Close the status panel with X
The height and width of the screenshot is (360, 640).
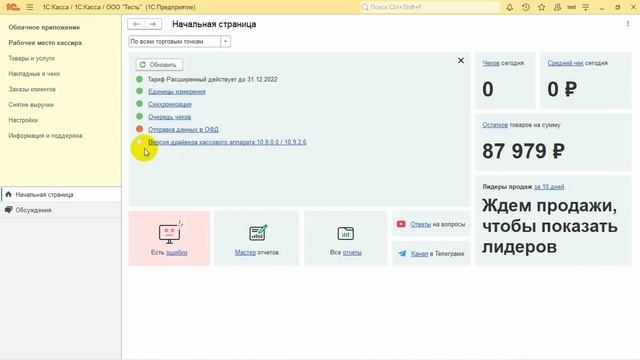[461, 60]
